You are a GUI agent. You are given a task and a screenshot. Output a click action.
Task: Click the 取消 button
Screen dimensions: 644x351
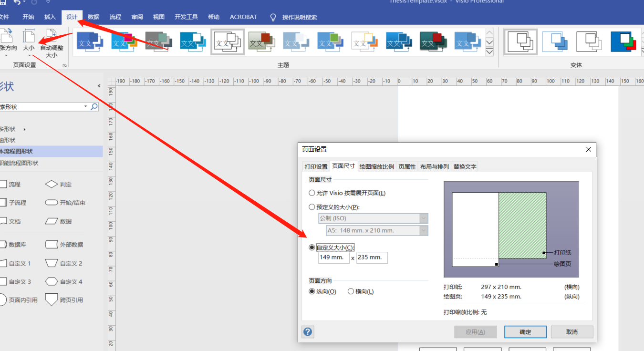[x=572, y=332]
